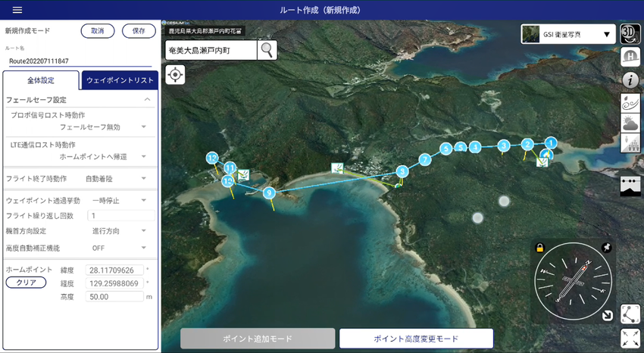
Task: Click the 鹿児島県大島郡瀬戸内町花富 address label
Action: click(205, 31)
